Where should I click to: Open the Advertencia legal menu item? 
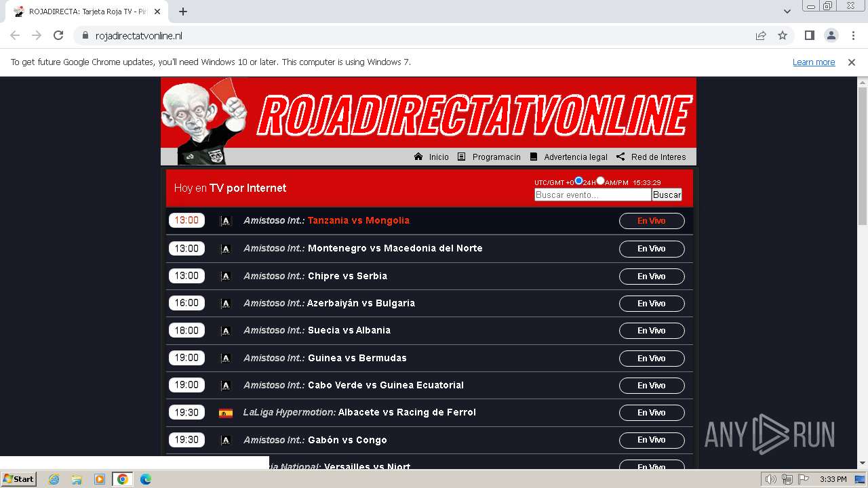pyautogui.click(x=576, y=157)
